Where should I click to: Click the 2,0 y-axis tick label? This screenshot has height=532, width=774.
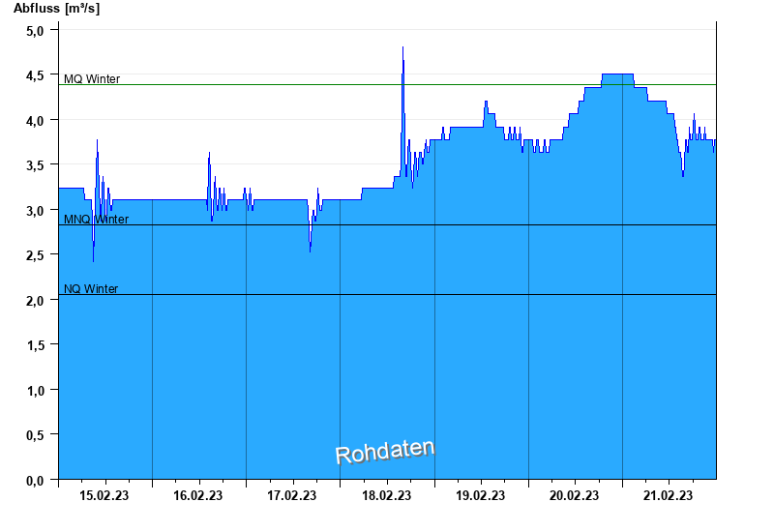[x=35, y=301]
